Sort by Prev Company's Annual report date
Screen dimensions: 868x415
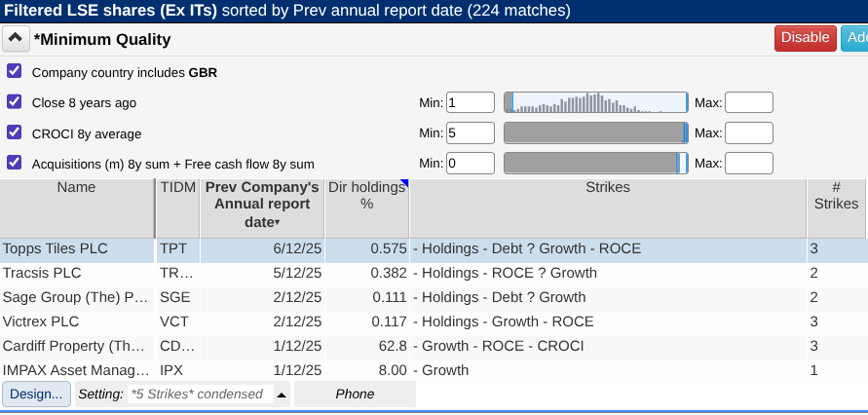pyautogui.click(x=262, y=204)
